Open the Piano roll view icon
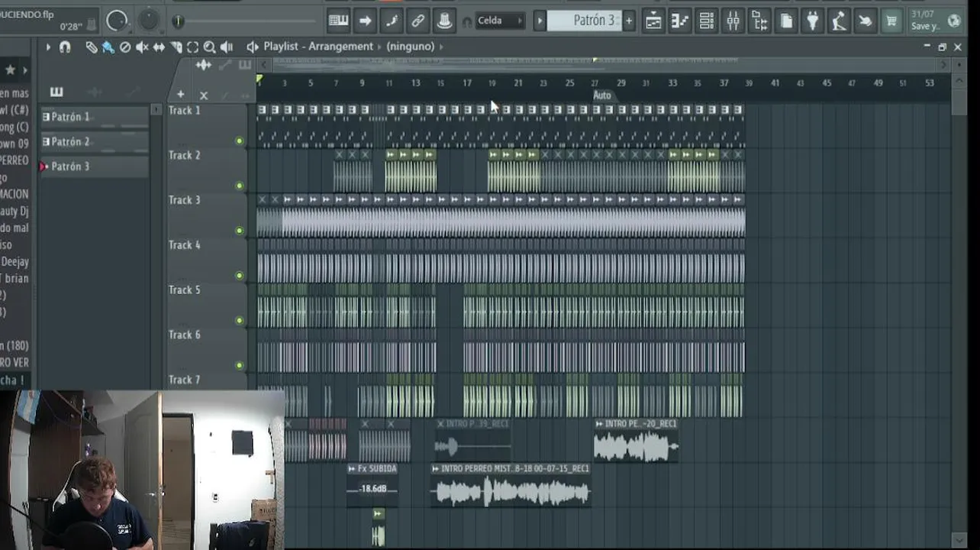 click(680, 21)
